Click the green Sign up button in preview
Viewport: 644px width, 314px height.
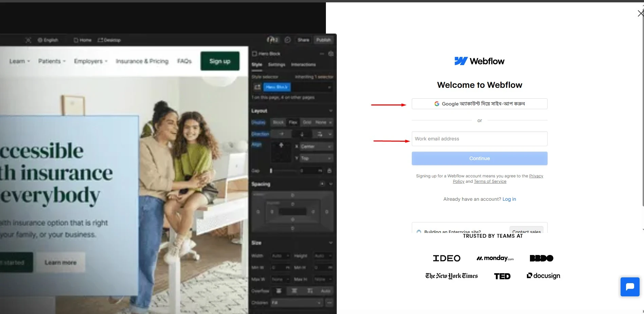(220, 61)
